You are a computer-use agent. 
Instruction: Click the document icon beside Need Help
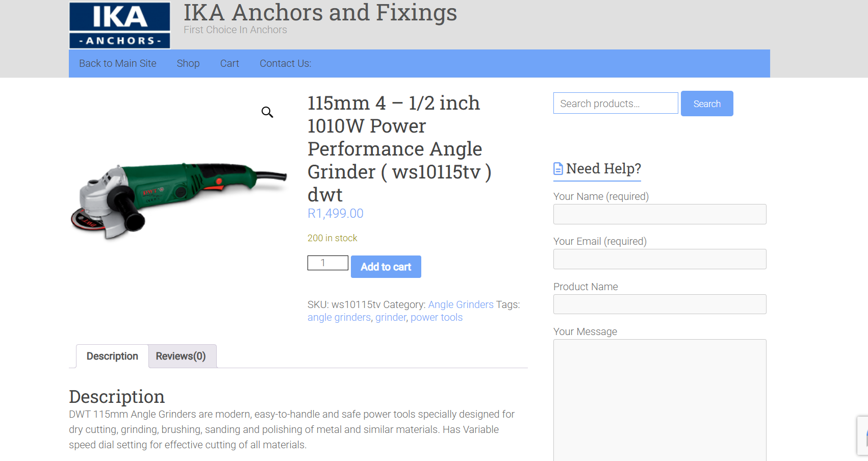click(558, 169)
